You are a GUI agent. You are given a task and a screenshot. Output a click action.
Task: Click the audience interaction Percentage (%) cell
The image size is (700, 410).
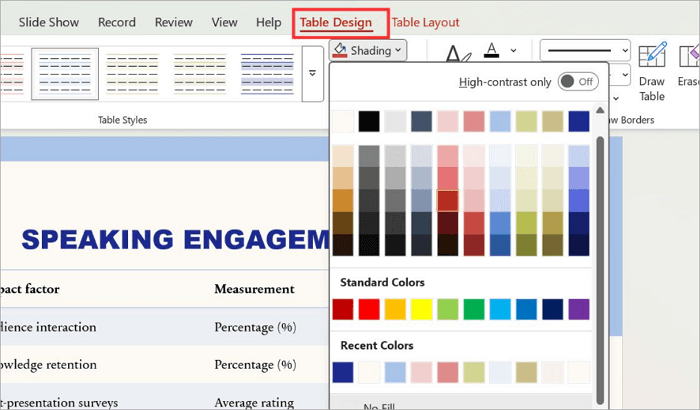[255, 327]
